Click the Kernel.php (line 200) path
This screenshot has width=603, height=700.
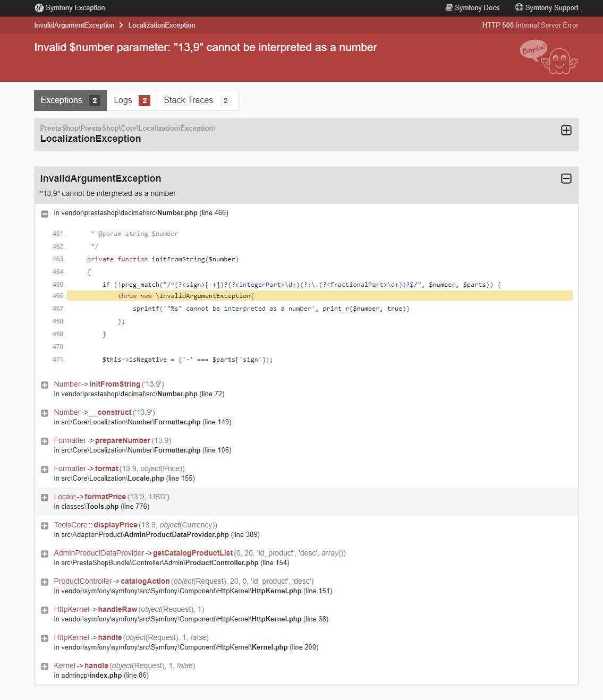(186, 647)
